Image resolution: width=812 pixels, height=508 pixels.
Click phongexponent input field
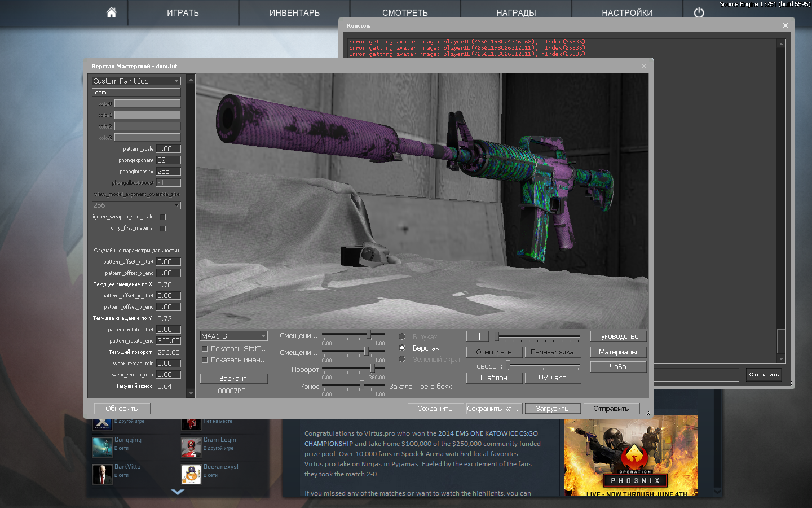click(x=169, y=160)
